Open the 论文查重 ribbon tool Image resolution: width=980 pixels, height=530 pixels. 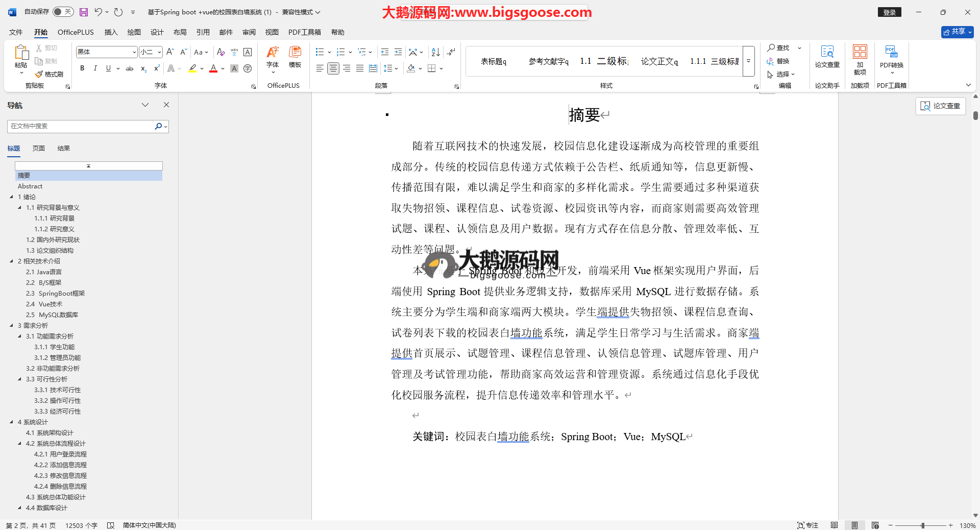pyautogui.click(x=827, y=57)
